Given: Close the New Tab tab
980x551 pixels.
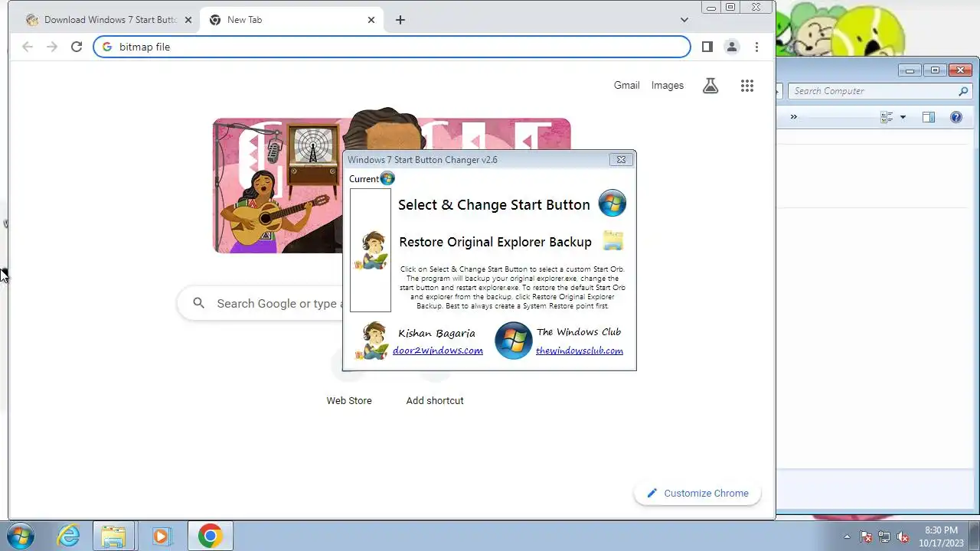Looking at the screenshot, I should click(x=371, y=20).
